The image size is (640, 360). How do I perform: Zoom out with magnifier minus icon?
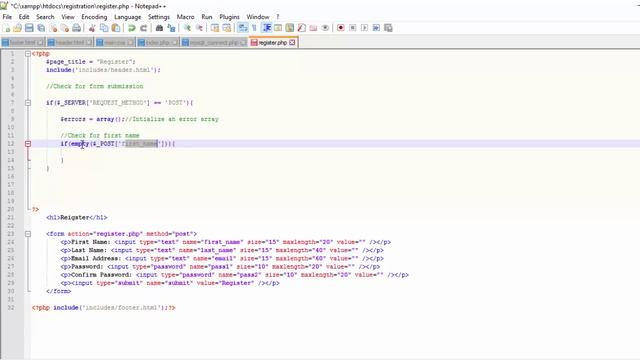[x=199, y=28]
